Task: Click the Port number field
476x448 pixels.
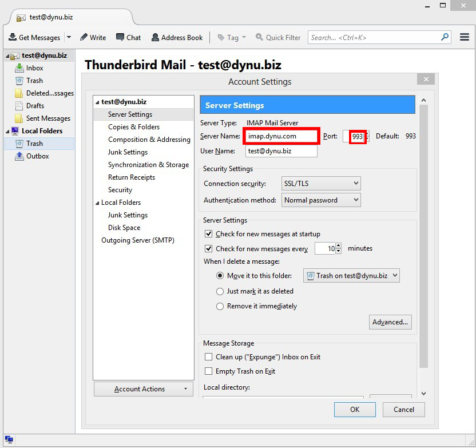Action: point(354,136)
